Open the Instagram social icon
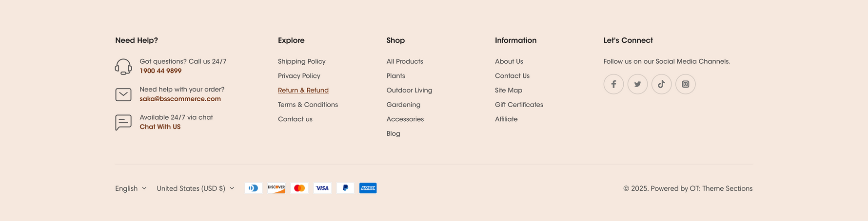This screenshot has height=221, width=868. tap(685, 84)
